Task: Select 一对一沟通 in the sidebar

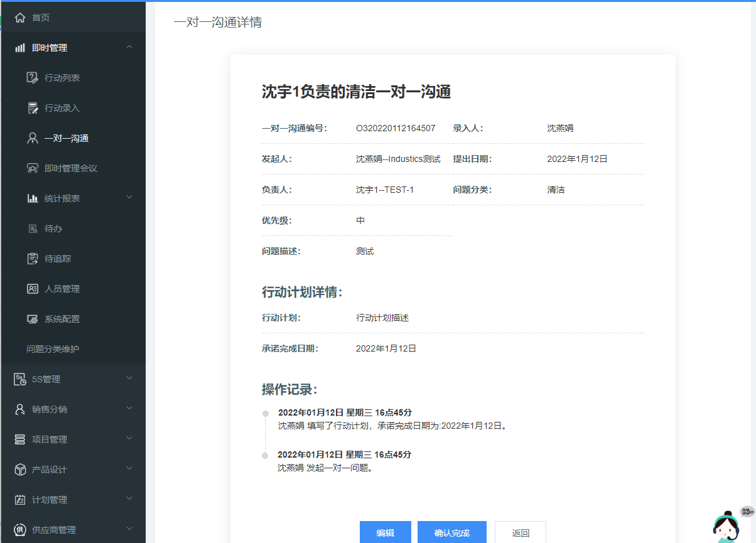Action: tap(66, 138)
